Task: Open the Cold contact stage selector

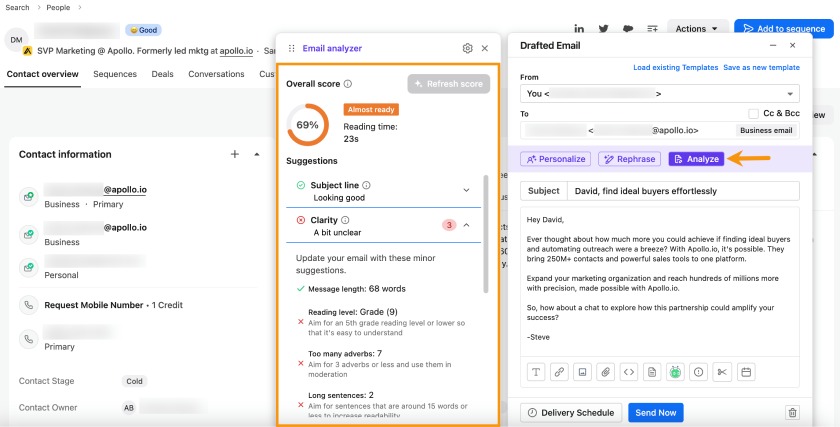Action: (x=134, y=381)
